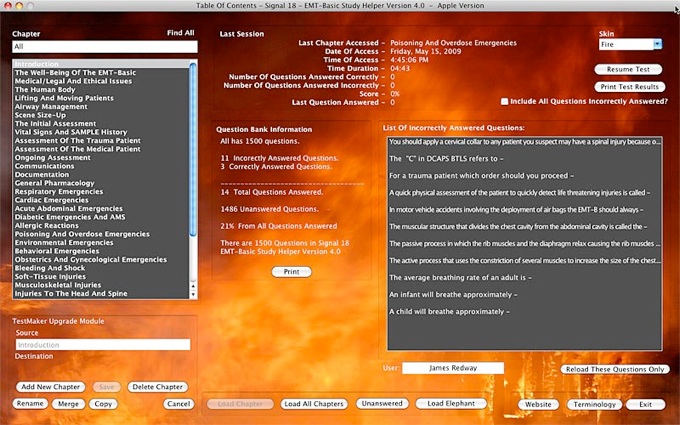Focus the Chapter search field containing All
Screen dimensions: 680x425
click(105, 46)
